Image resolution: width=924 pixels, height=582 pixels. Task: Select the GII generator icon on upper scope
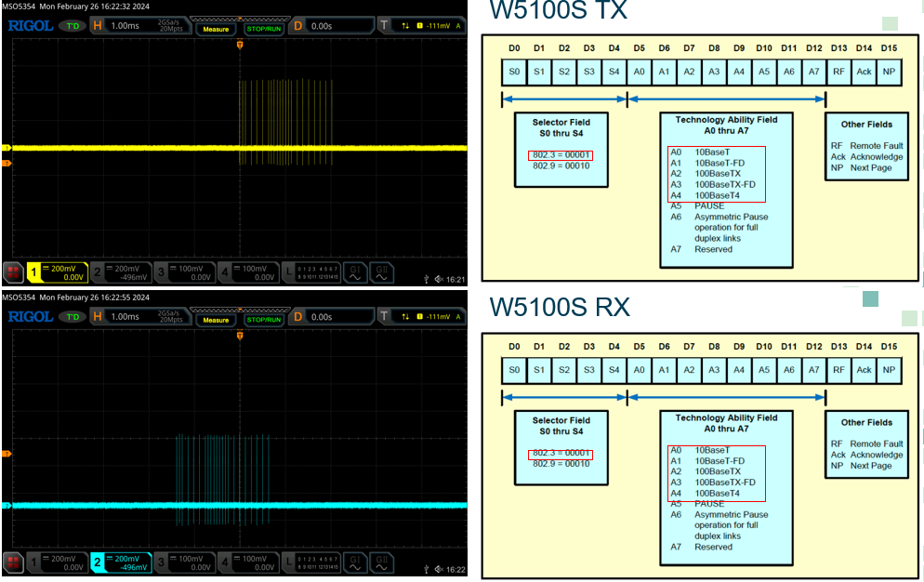tap(381, 272)
